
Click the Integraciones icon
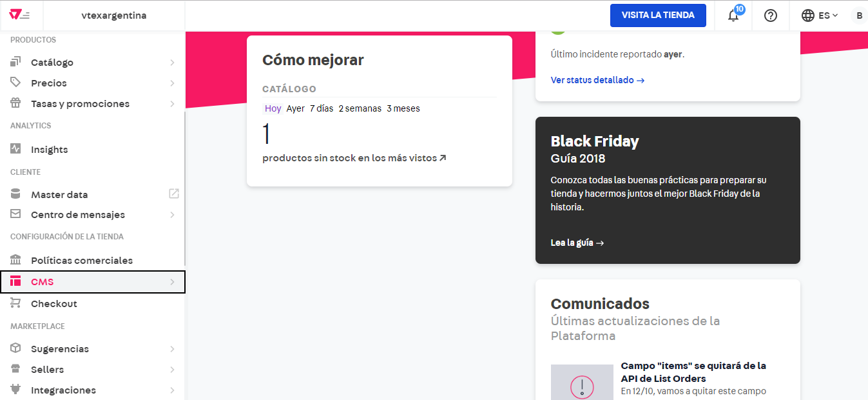click(14, 390)
